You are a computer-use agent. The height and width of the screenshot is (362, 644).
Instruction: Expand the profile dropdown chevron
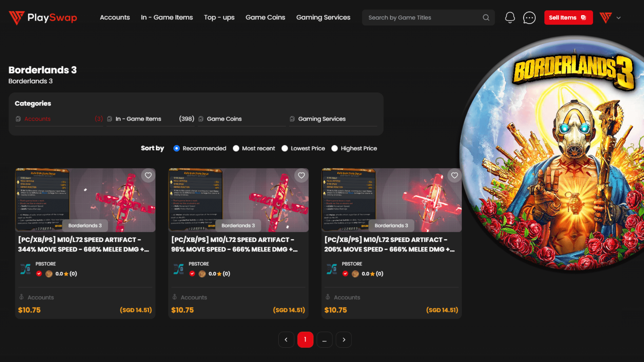(x=619, y=18)
